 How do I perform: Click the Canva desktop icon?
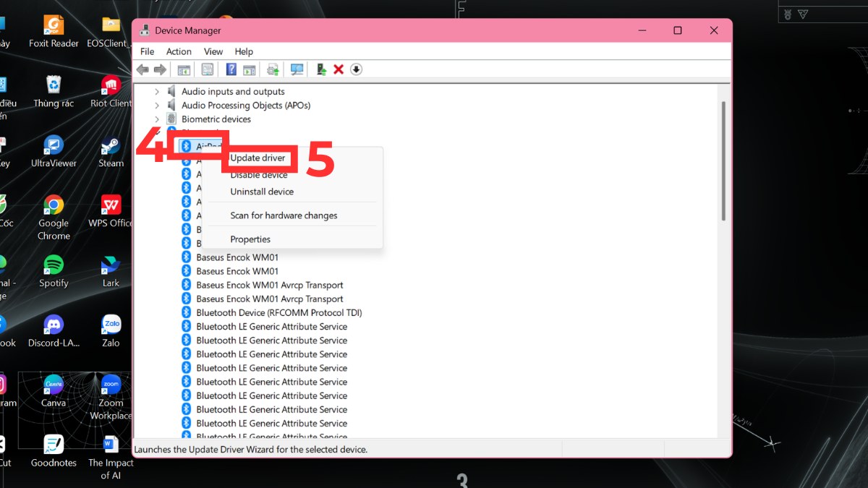[x=54, y=391]
